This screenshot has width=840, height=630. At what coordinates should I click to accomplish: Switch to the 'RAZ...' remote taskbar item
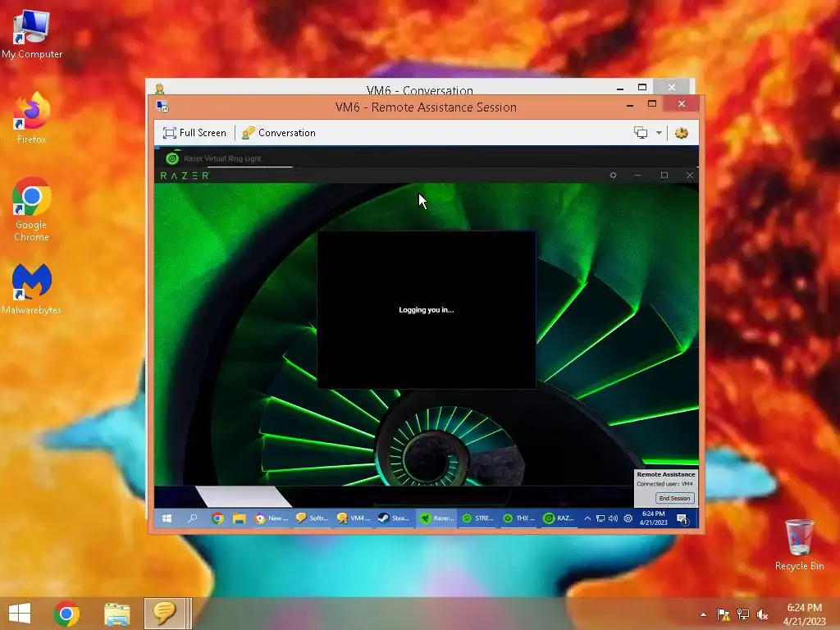pyautogui.click(x=559, y=518)
